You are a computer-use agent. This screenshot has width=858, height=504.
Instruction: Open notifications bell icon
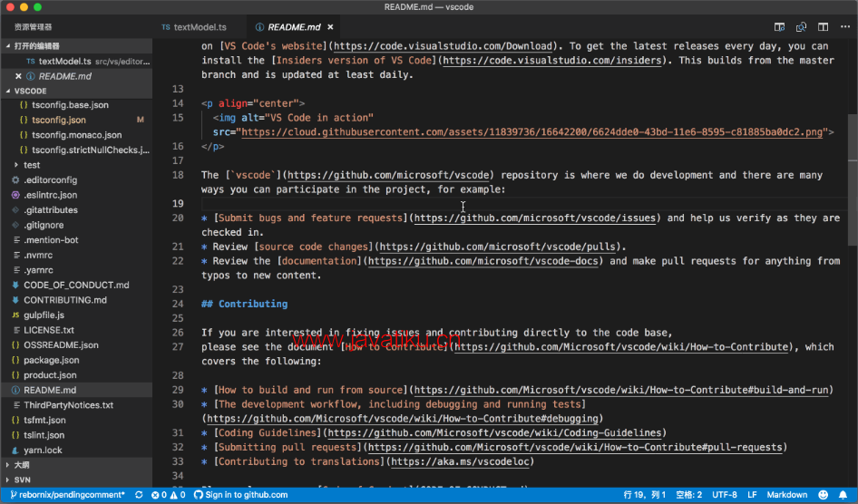pyautogui.click(x=843, y=495)
